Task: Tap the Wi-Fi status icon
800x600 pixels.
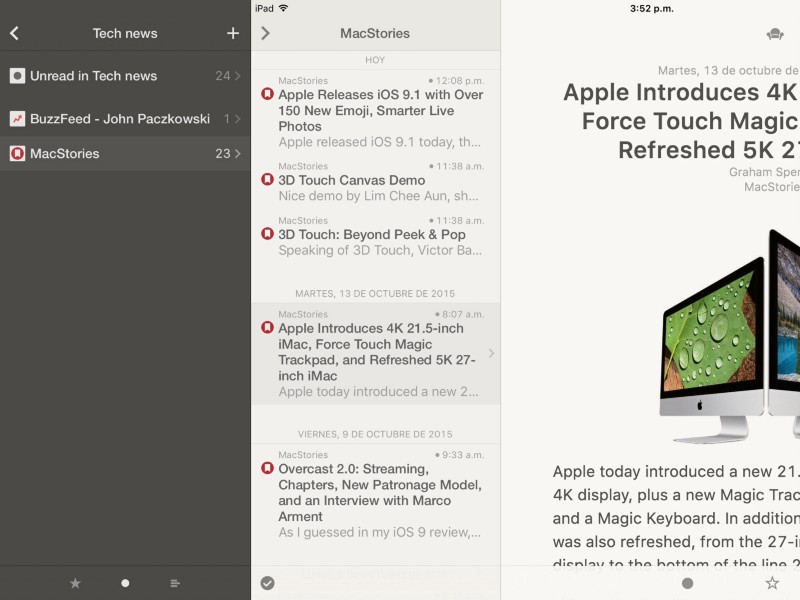Action: pos(284,8)
